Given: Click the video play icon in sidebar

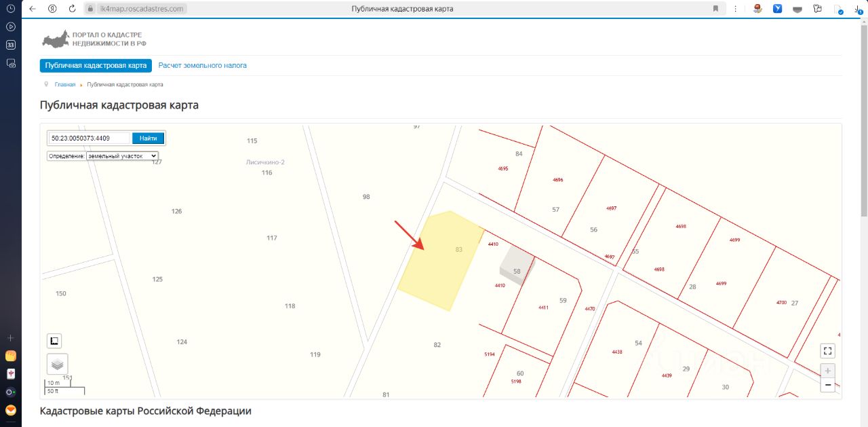Looking at the screenshot, I should pos(10,26).
